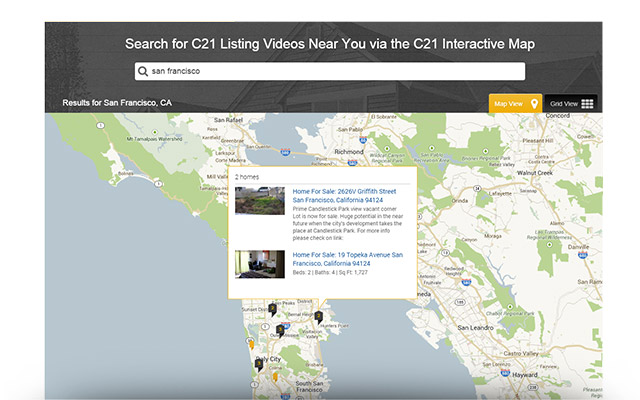Click the 'Pleasant Hill' map label
Viewport: 640px width, 400px height.
(x=538, y=141)
